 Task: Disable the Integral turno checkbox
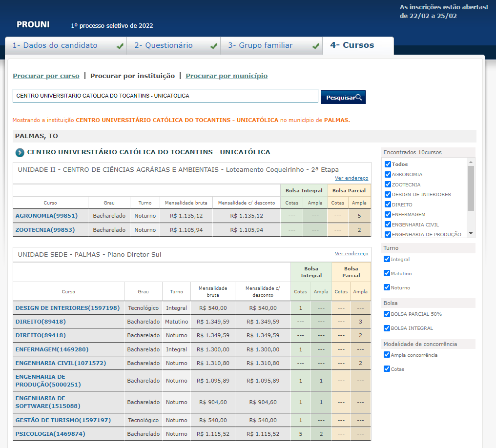point(387,259)
